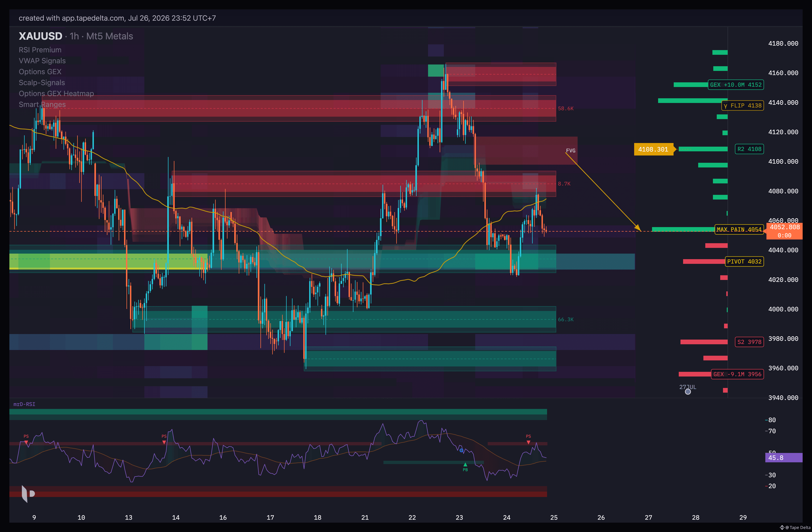Click the 70 level on the RSI axis
The width and height of the screenshot is (812, 532).
[x=772, y=431]
